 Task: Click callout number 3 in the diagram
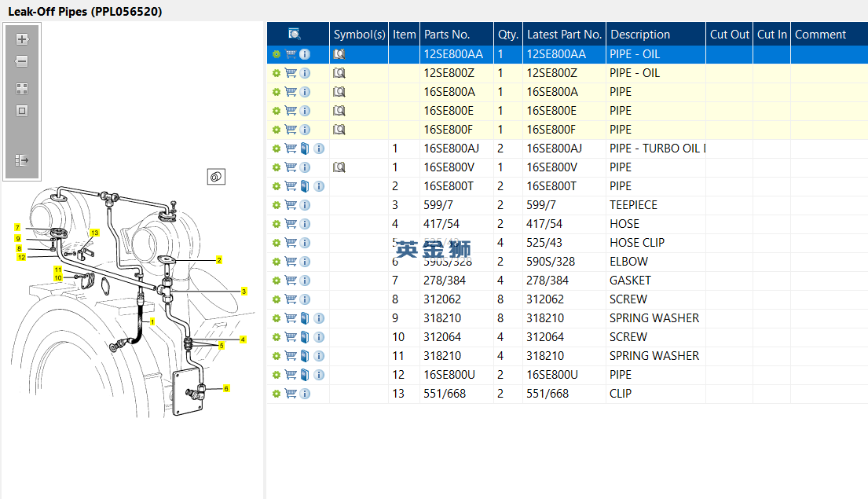click(x=244, y=292)
